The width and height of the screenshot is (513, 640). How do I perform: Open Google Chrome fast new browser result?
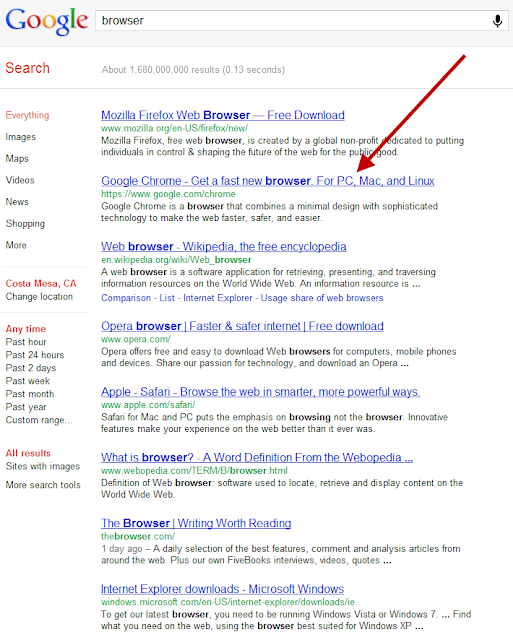[268, 181]
